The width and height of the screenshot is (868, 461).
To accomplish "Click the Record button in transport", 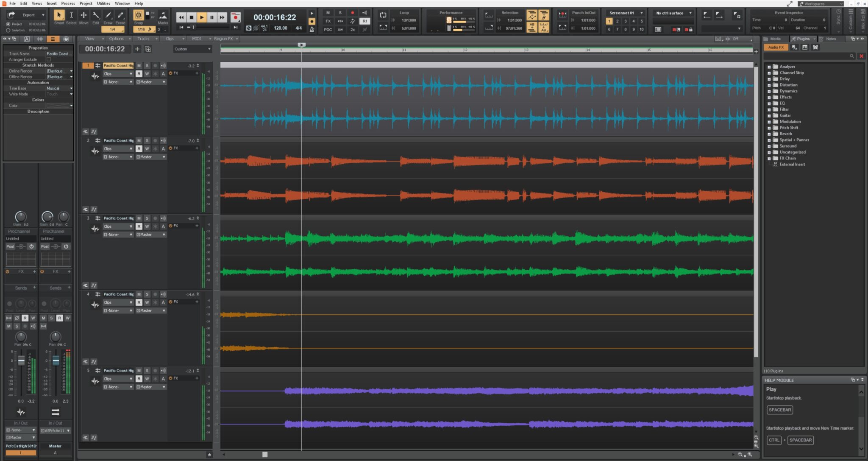I will coord(235,17).
